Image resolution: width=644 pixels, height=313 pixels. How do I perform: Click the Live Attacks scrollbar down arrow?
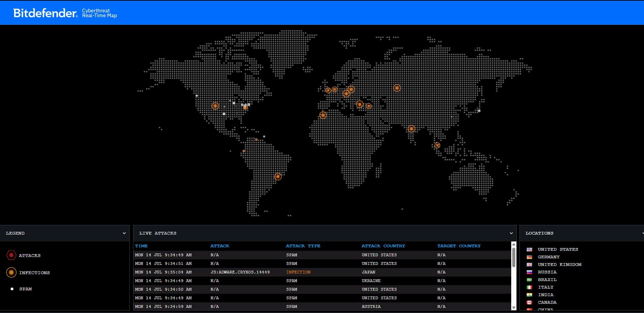point(514,308)
